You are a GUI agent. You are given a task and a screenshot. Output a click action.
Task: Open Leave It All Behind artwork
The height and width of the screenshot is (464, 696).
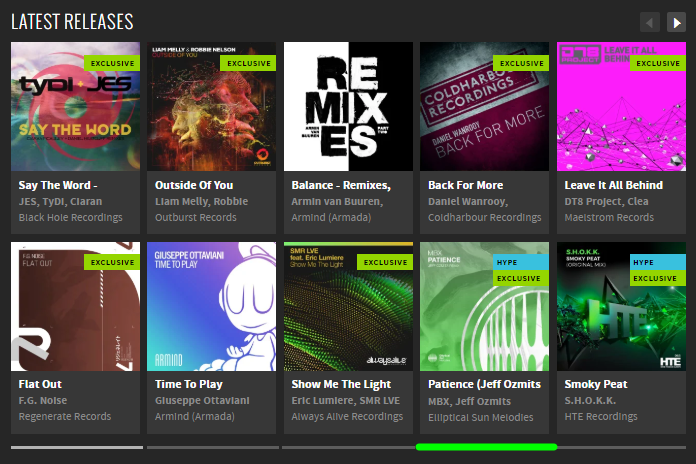(621, 107)
